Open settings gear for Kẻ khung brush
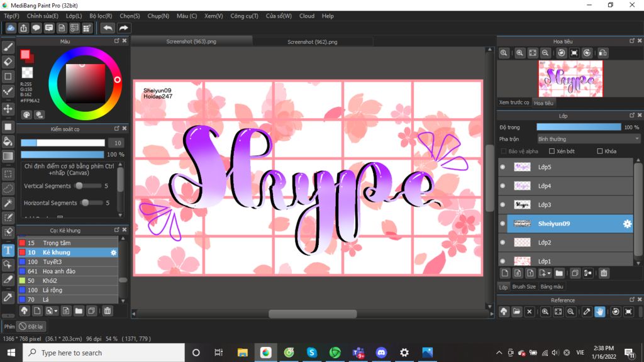 [x=113, y=253]
